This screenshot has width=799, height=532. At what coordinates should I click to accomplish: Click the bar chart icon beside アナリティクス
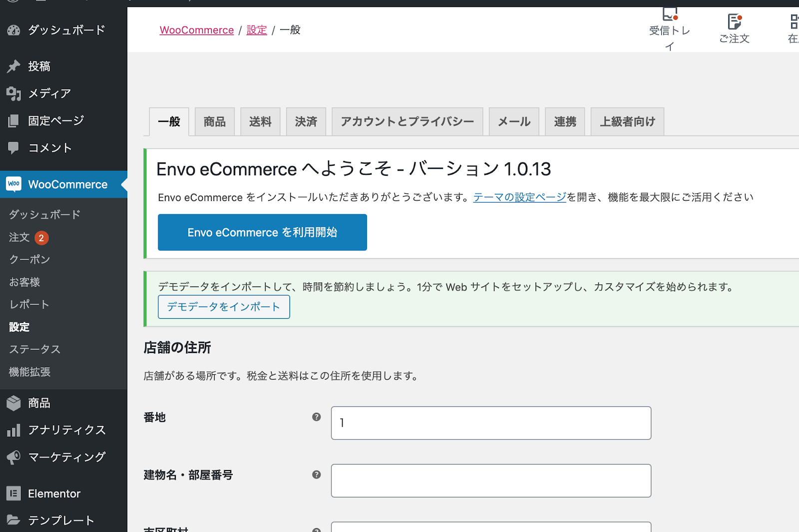point(13,430)
